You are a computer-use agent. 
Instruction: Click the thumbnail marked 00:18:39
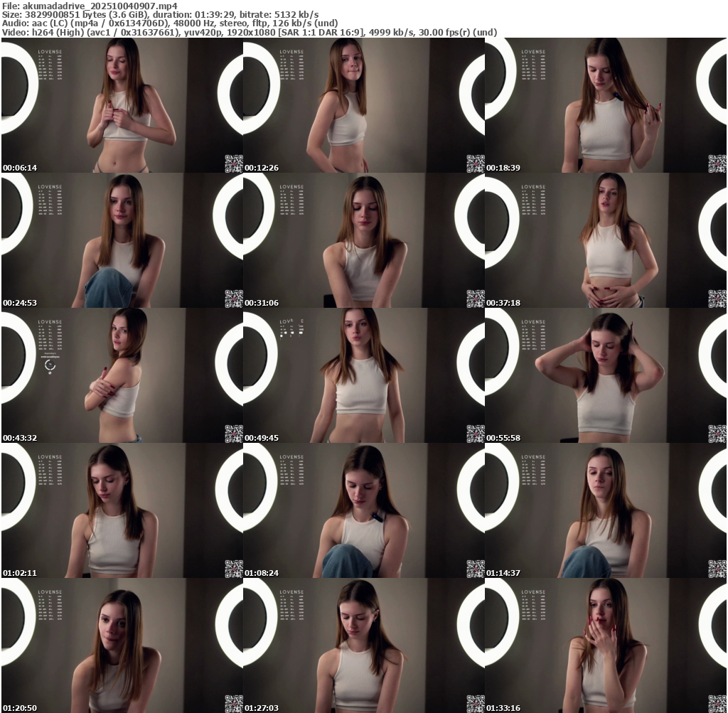(x=606, y=105)
